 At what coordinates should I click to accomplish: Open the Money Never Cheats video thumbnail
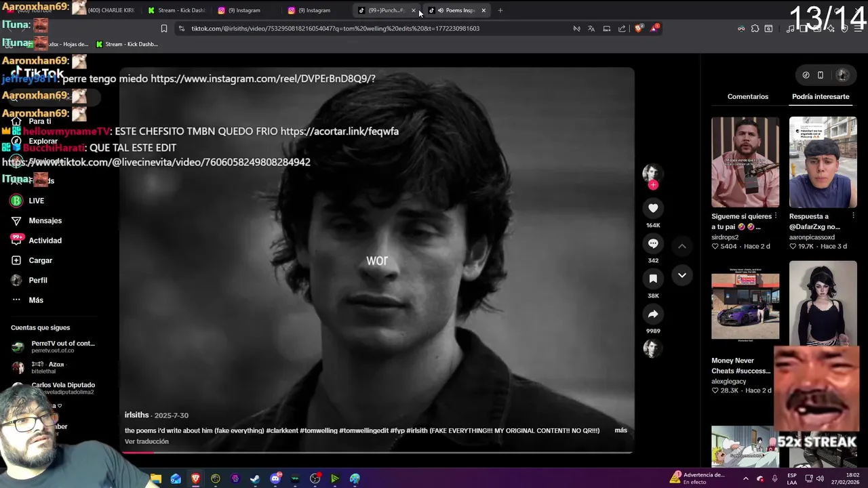point(745,306)
